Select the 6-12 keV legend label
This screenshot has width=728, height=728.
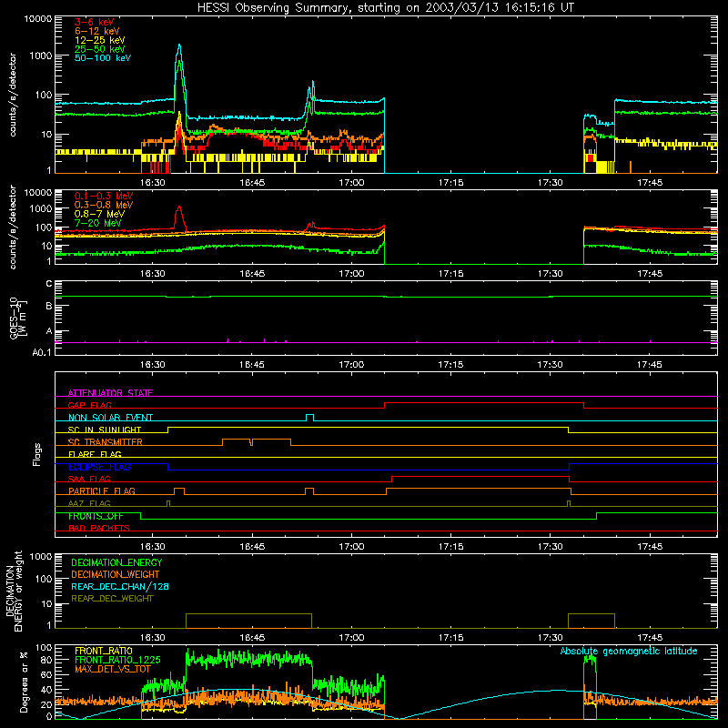[97, 31]
